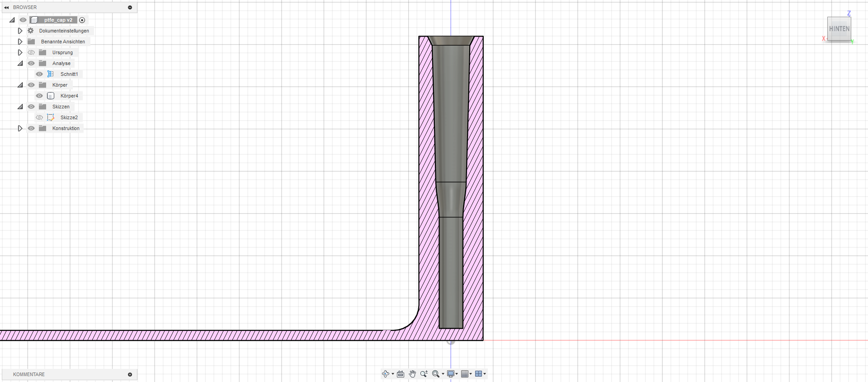Viewport: 868px width, 382px height.
Task: Select the ptfe_cap v2 component name
Action: (x=58, y=20)
